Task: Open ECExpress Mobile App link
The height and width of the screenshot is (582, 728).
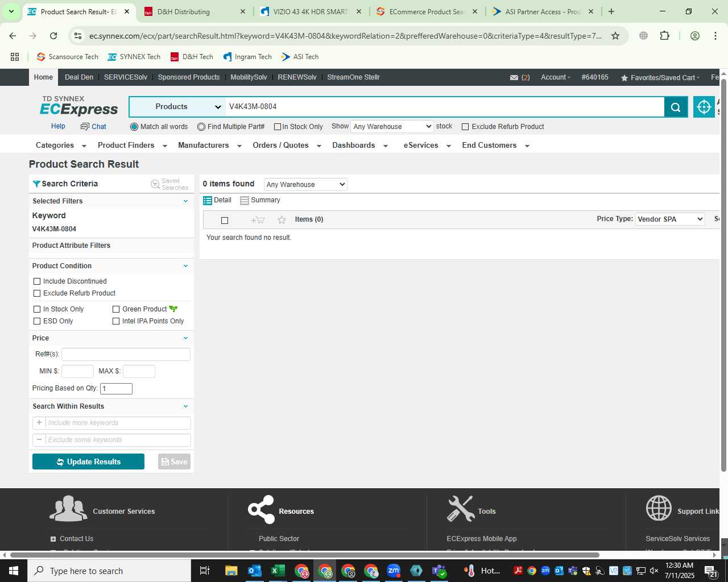Action: 482,539
